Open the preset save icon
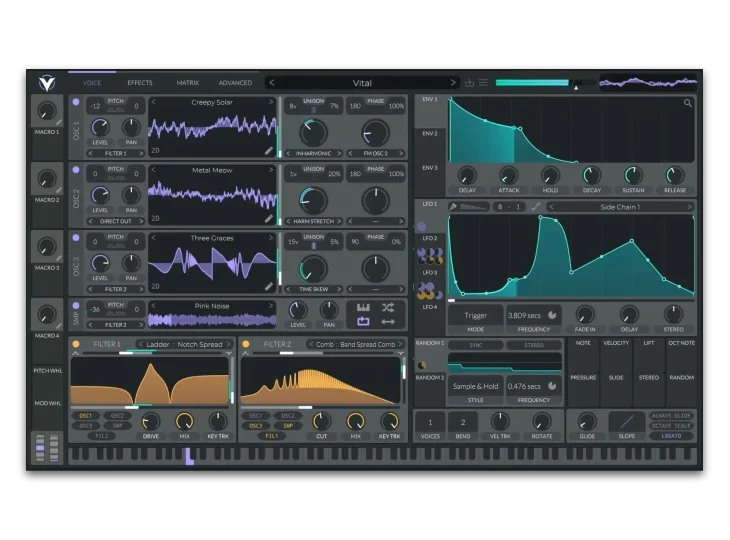Screen dimensions: 730x540 pyautogui.click(x=469, y=83)
